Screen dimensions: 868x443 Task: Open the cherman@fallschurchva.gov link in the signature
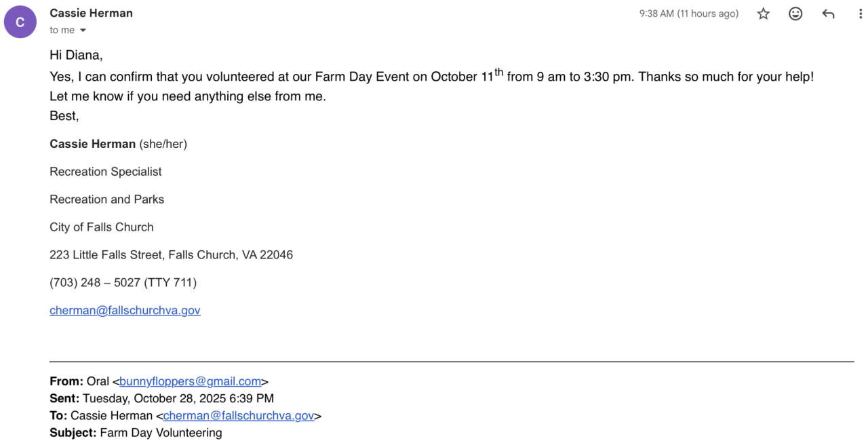tap(125, 311)
